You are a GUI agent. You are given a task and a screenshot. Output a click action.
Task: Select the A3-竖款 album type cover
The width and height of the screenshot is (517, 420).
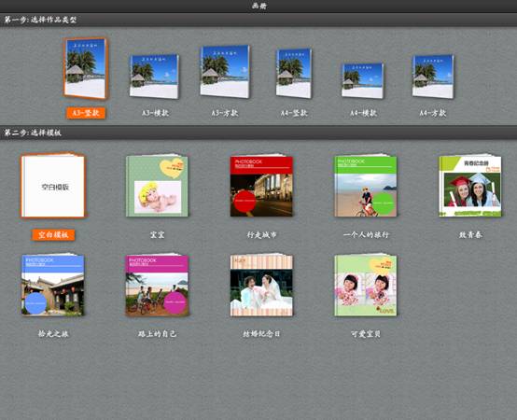86,68
